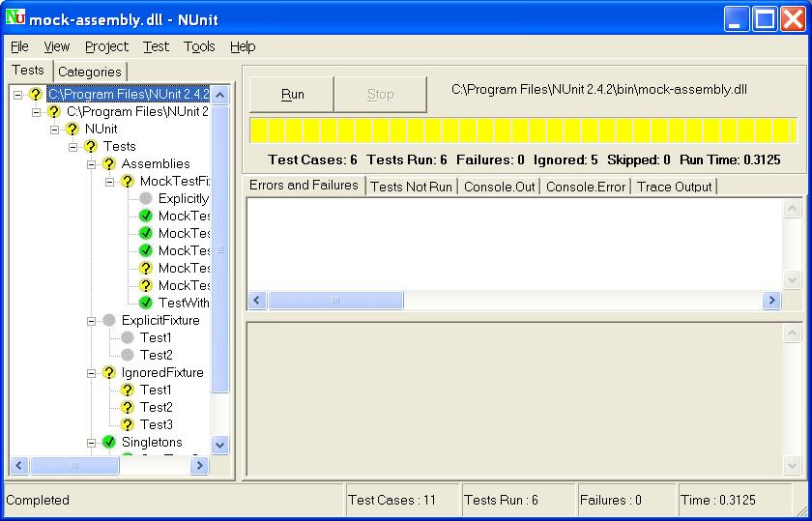This screenshot has height=521, width=812.
Task: Click the yellow icon of Test1 under IgnoredFixture
Action: point(128,390)
